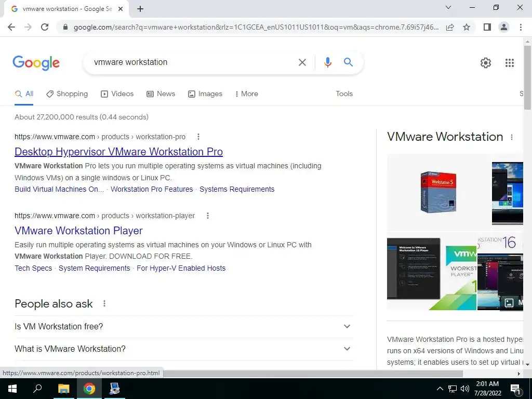Submit search with the magnifier icon
This screenshot has width=532, height=399.
coord(348,62)
